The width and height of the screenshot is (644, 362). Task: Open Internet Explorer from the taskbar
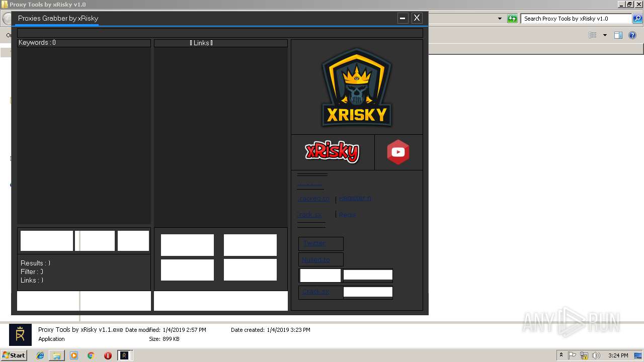(x=40, y=355)
